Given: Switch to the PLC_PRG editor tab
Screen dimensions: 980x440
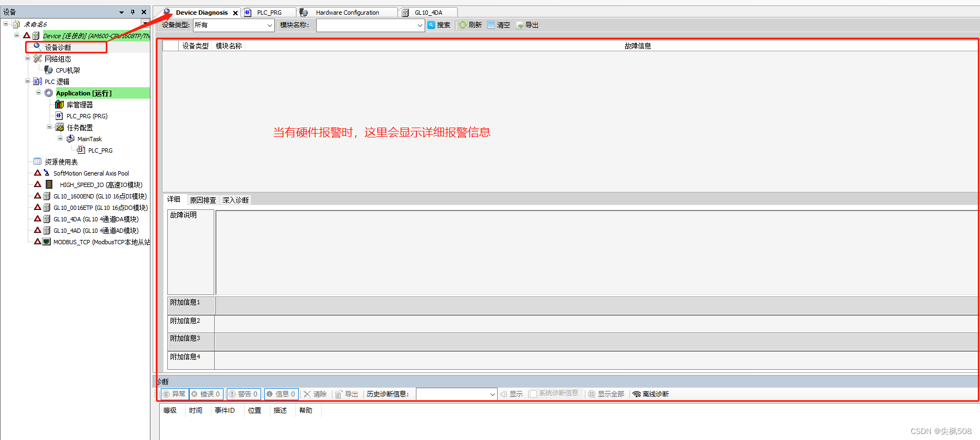Looking at the screenshot, I should pyautogui.click(x=269, y=13).
